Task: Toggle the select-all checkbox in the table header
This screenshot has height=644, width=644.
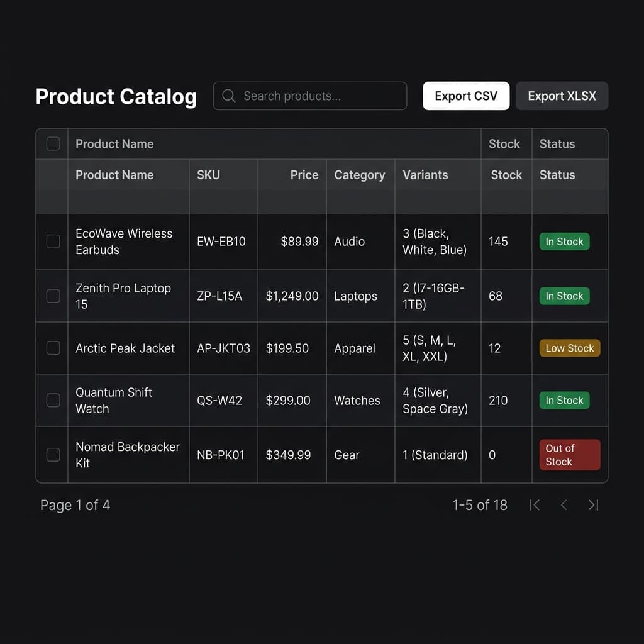Action: coord(53,143)
